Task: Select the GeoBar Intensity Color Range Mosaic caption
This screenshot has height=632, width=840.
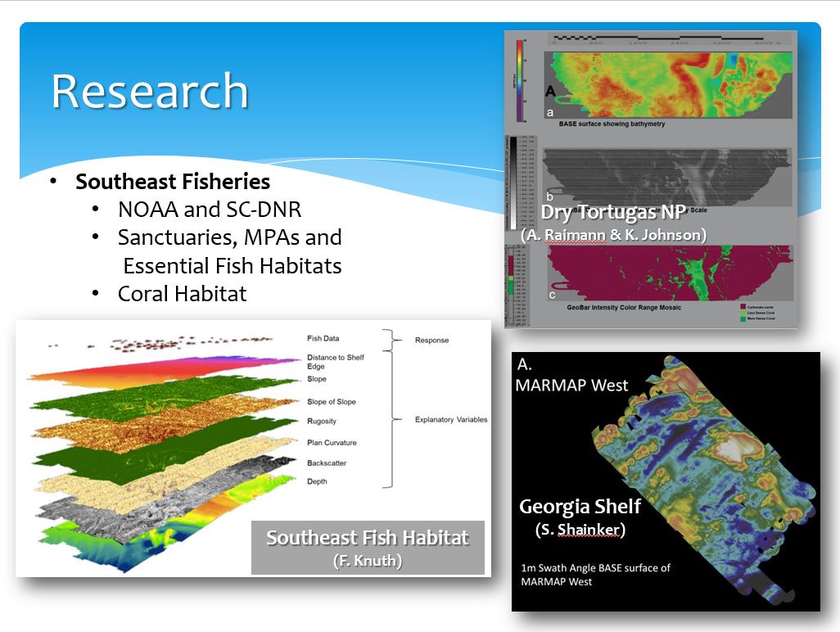Action: (623, 308)
